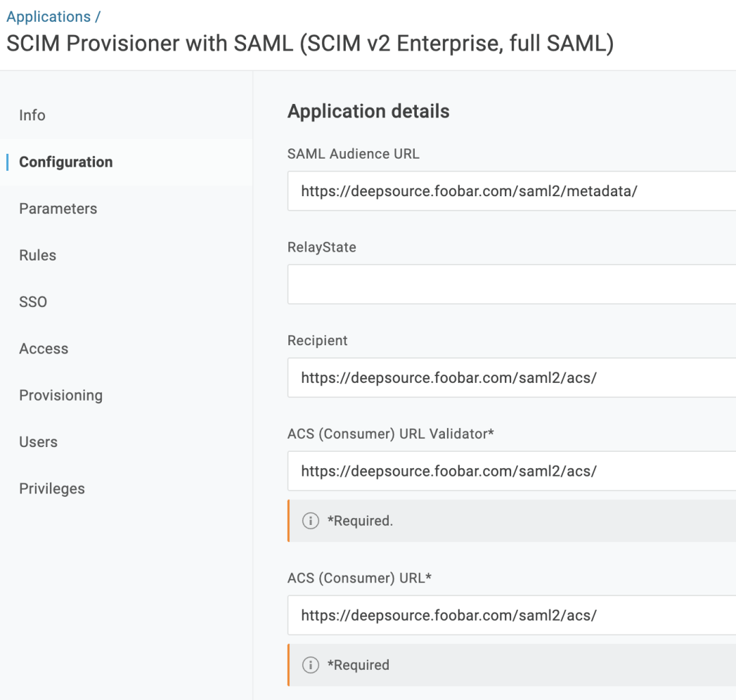Open the Info section in sidebar
The height and width of the screenshot is (700, 736).
32,115
